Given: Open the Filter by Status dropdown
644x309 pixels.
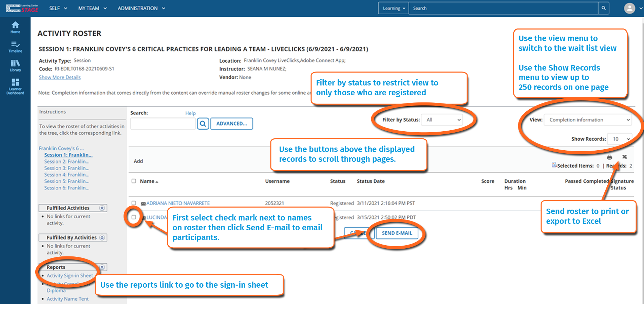Looking at the screenshot, I should coord(442,120).
